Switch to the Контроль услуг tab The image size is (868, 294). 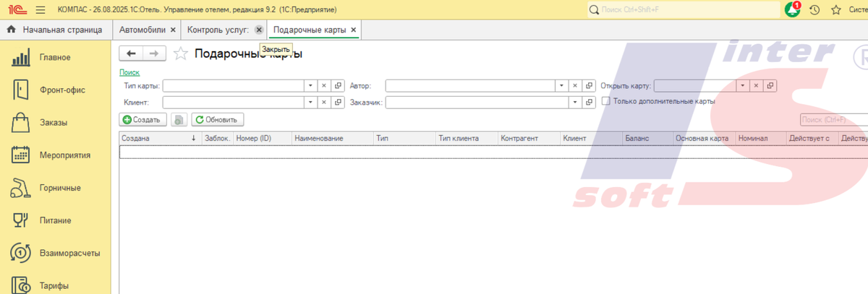pyautogui.click(x=218, y=30)
